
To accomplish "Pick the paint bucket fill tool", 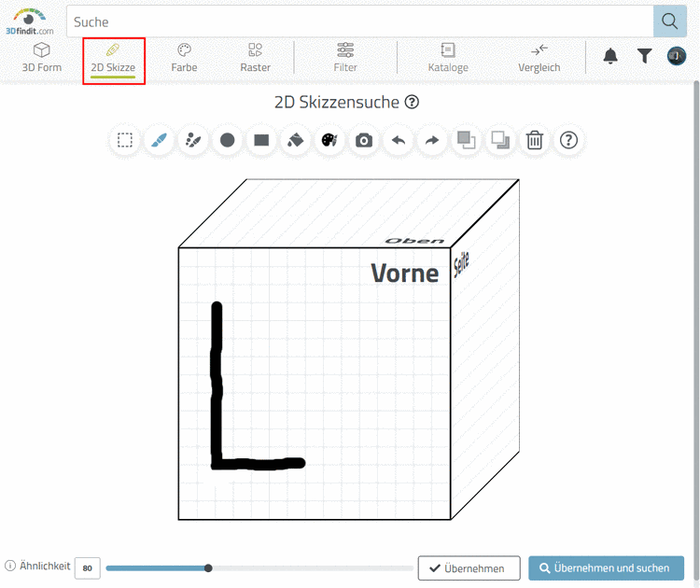I will (x=296, y=140).
